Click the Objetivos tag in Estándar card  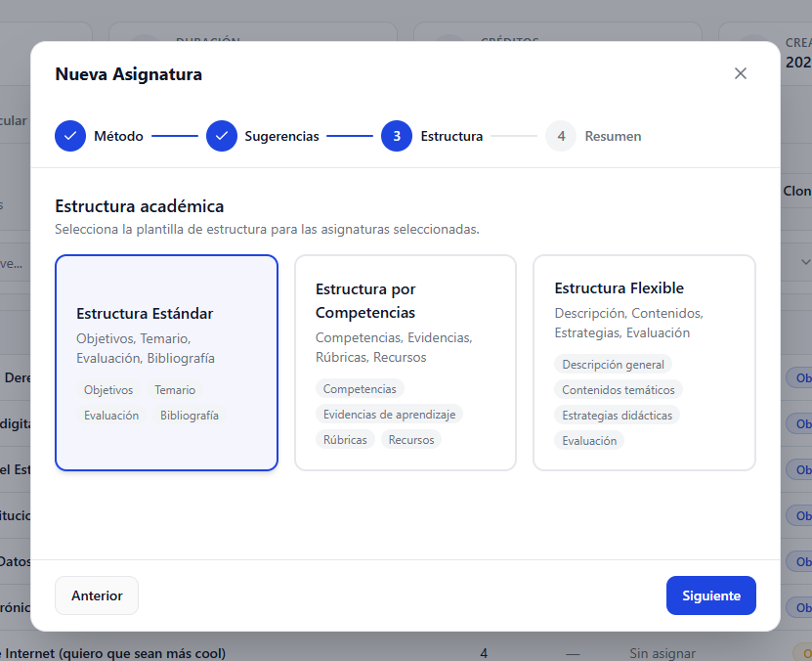pyautogui.click(x=108, y=390)
